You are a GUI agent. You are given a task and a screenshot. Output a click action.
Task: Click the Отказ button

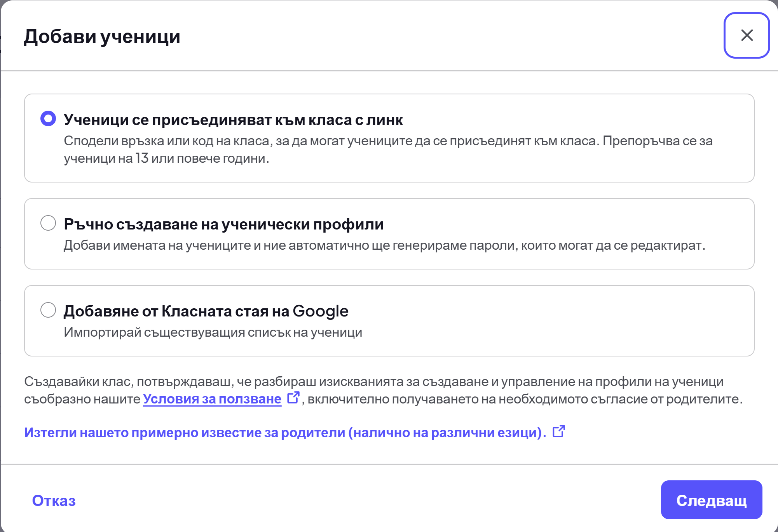(54, 501)
